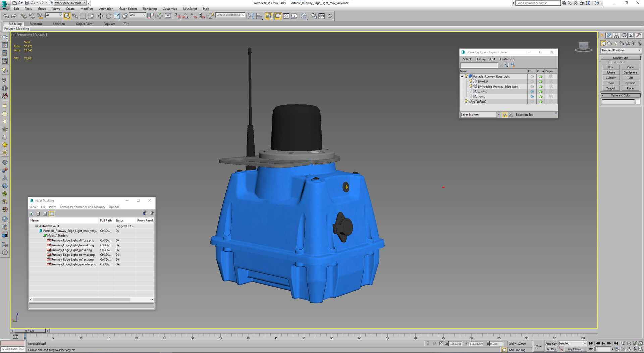The width and height of the screenshot is (644, 353).
Task: Toggle Angle Snap in the main toolbar
Action: click(185, 16)
